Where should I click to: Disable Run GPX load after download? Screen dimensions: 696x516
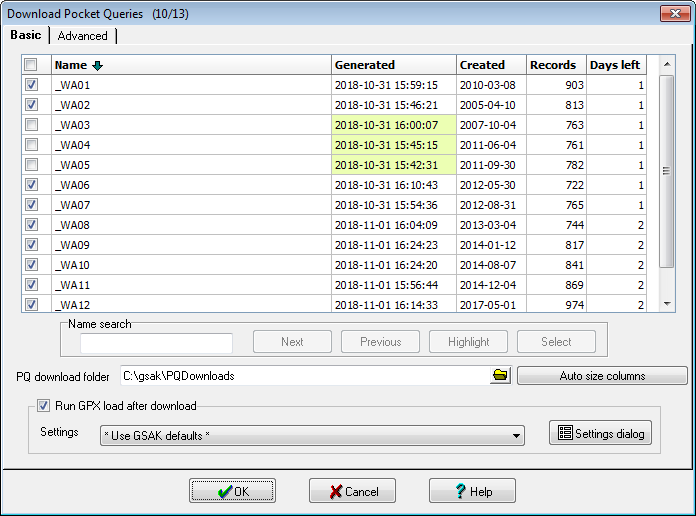[43, 405]
